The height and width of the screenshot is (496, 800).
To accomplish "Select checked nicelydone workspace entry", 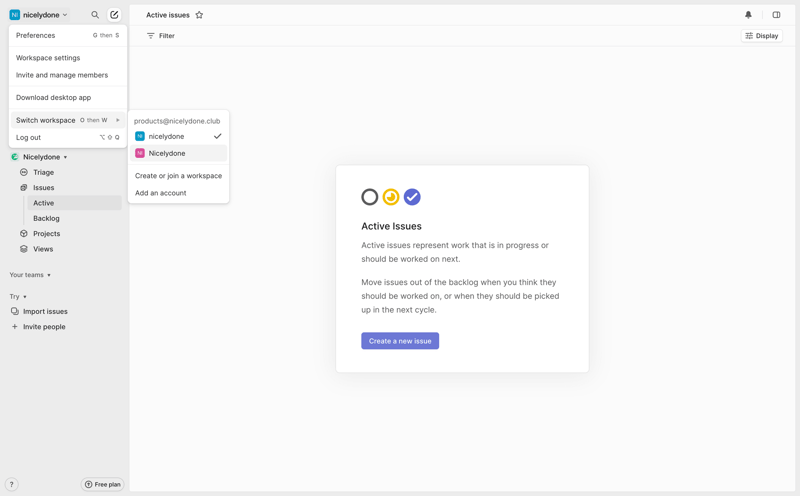I will 178,136.
